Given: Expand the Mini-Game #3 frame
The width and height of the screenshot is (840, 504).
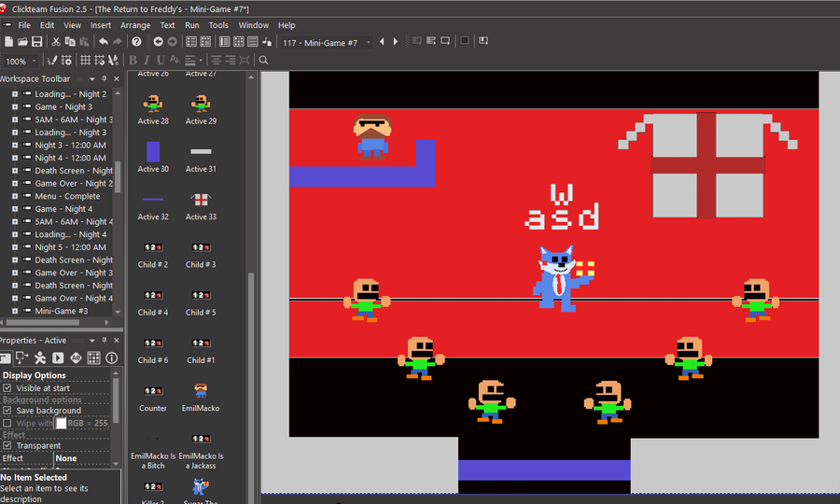Looking at the screenshot, I should (15, 311).
